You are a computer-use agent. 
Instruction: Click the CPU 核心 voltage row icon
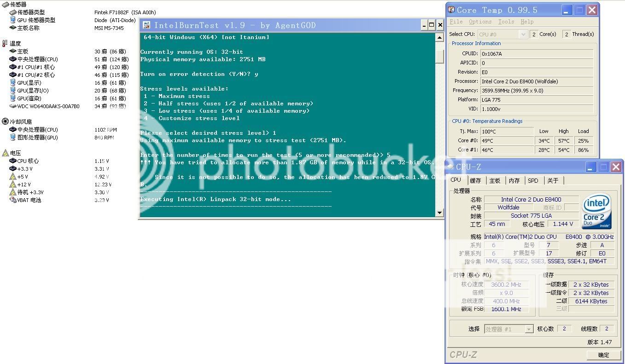point(13,161)
